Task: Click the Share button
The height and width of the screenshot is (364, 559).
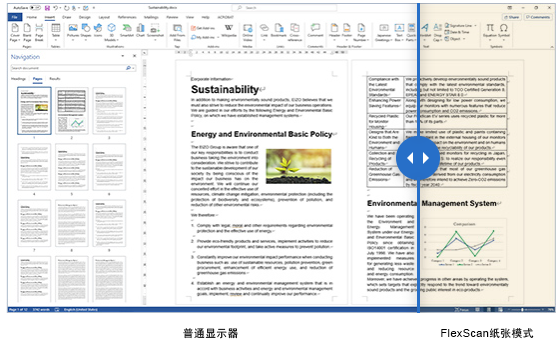Action: 512,17
